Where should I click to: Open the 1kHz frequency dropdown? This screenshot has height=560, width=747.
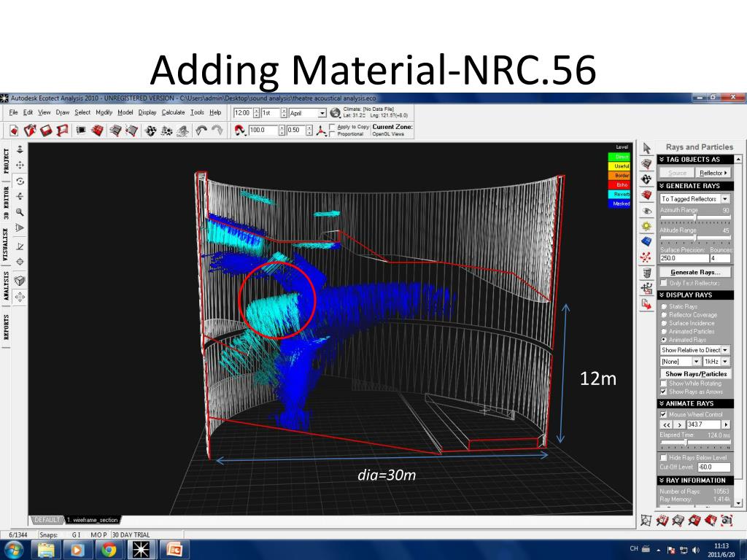tap(716, 362)
